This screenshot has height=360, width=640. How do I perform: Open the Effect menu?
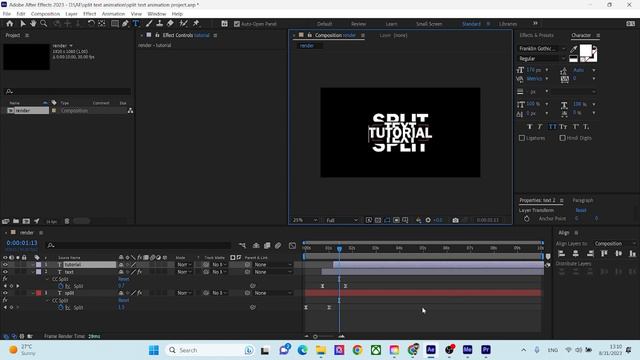[x=89, y=14]
